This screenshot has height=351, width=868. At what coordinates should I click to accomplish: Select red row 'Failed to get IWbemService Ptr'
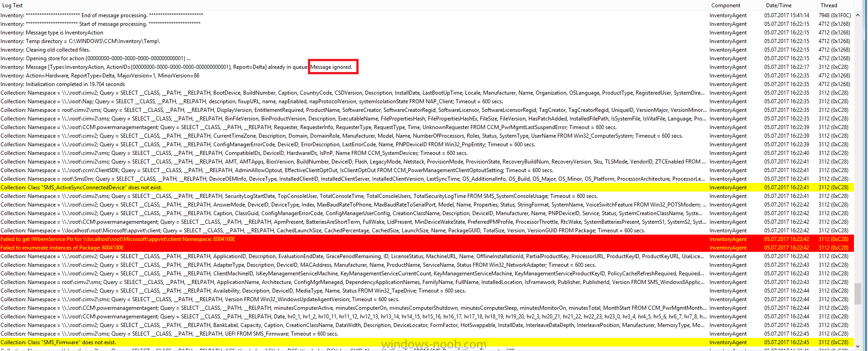118,239
